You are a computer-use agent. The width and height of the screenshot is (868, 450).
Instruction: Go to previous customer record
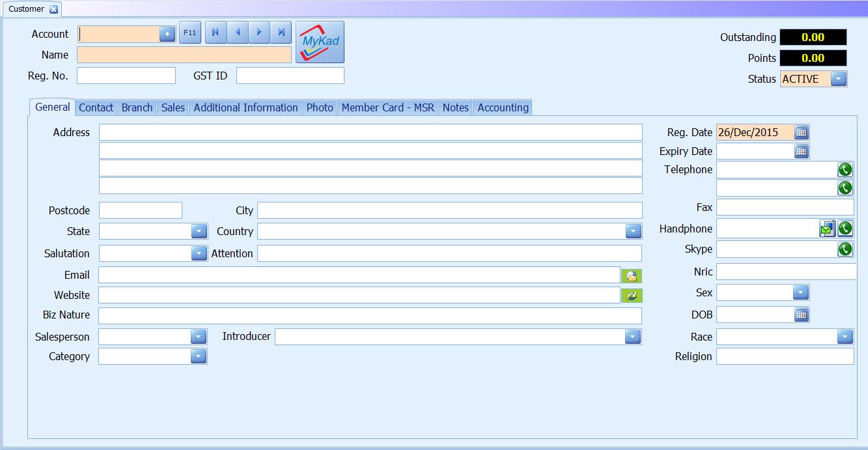click(238, 33)
